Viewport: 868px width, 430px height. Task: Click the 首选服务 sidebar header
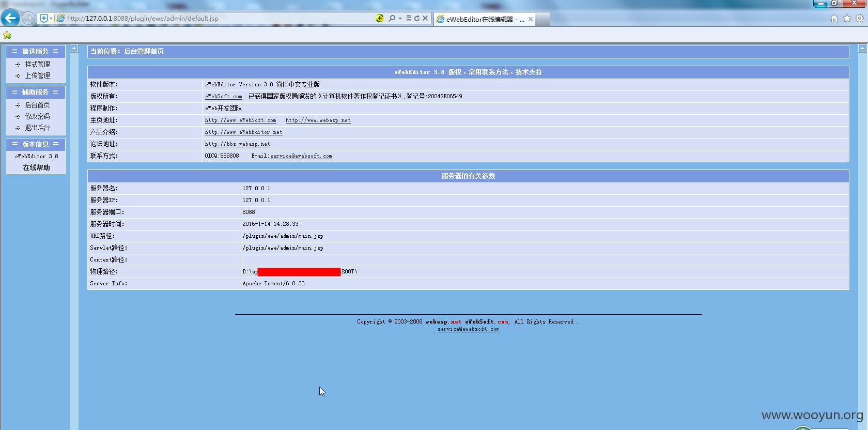click(35, 51)
